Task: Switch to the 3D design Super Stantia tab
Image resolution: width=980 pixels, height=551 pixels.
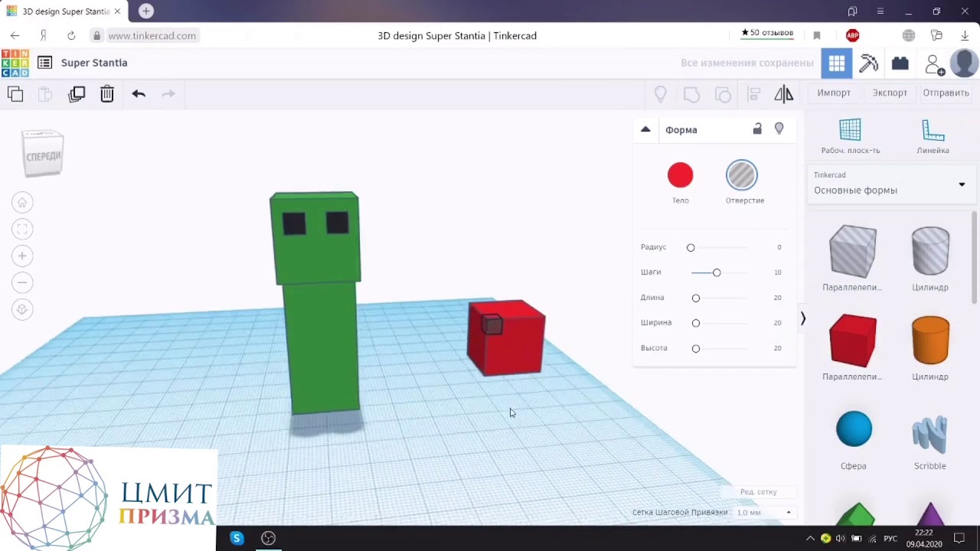Action: pyautogui.click(x=64, y=11)
